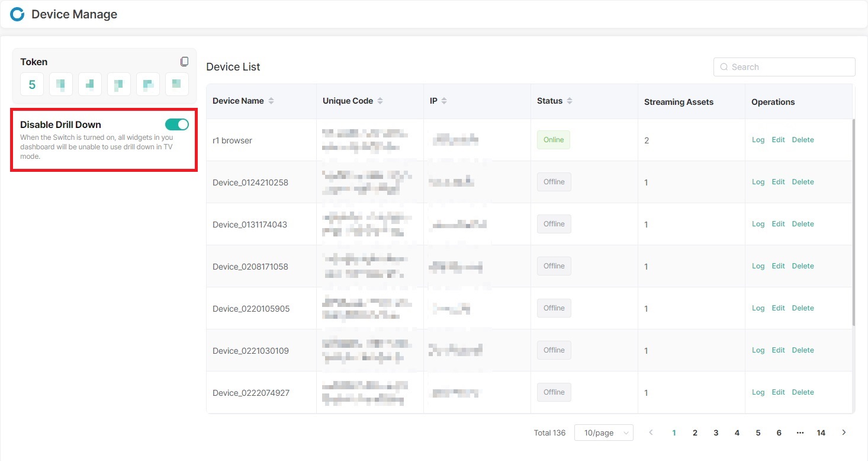Viewport: 868px width, 461px height.
Task: Jump to last page 14
Action: (x=821, y=433)
